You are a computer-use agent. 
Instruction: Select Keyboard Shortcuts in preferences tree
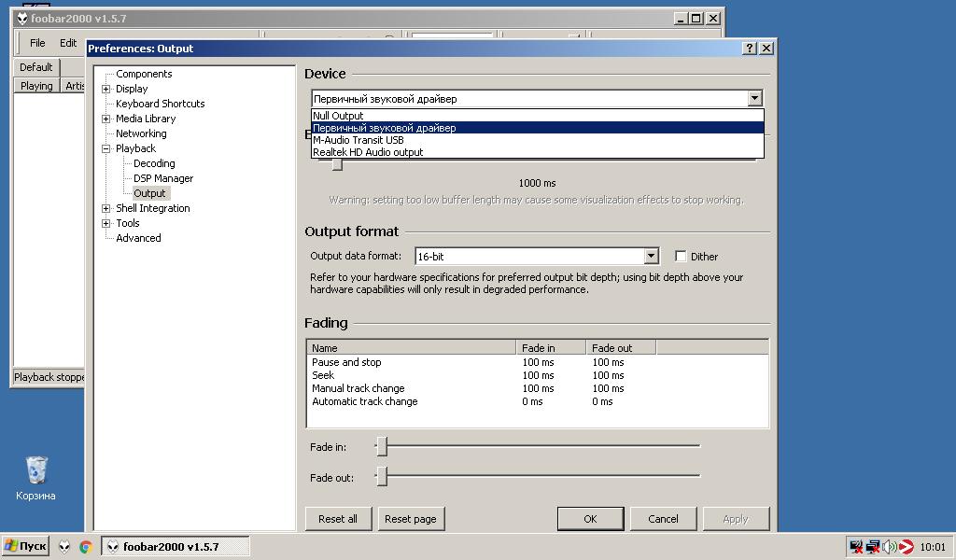(x=161, y=104)
